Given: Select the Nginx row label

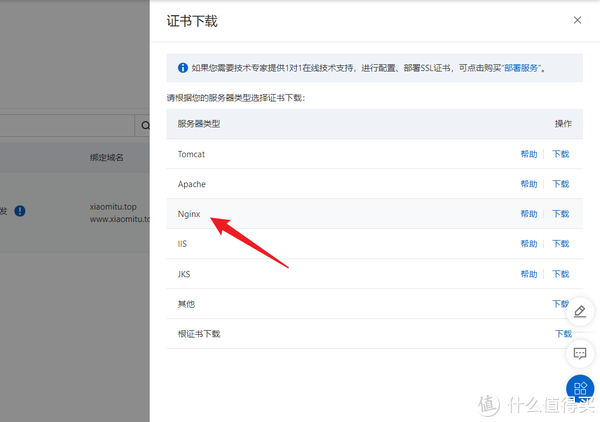Looking at the screenshot, I should (x=189, y=214).
